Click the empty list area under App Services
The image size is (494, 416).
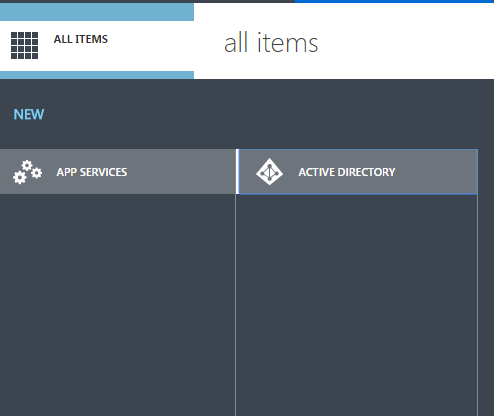[x=117, y=305]
